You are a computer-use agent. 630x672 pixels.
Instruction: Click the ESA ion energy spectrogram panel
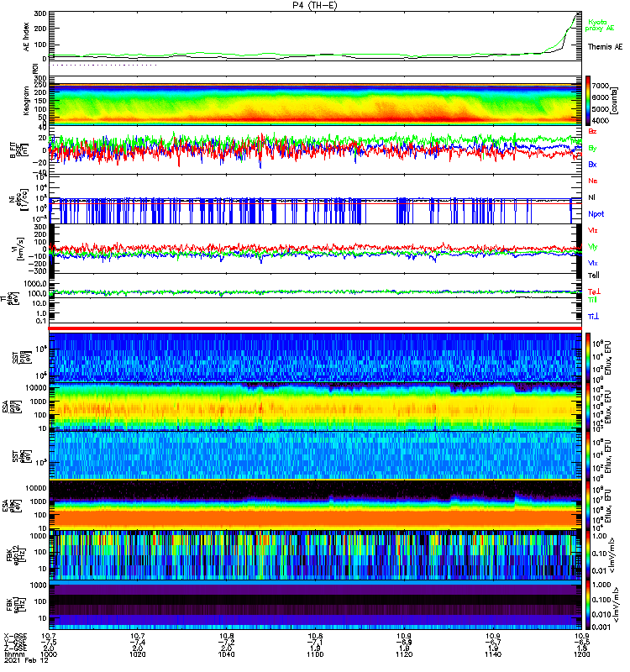(x=315, y=407)
